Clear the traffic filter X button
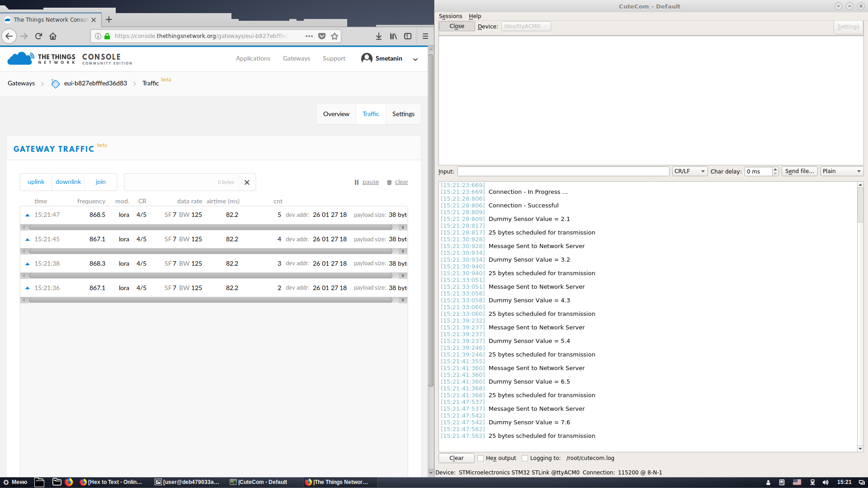 point(247,182)
